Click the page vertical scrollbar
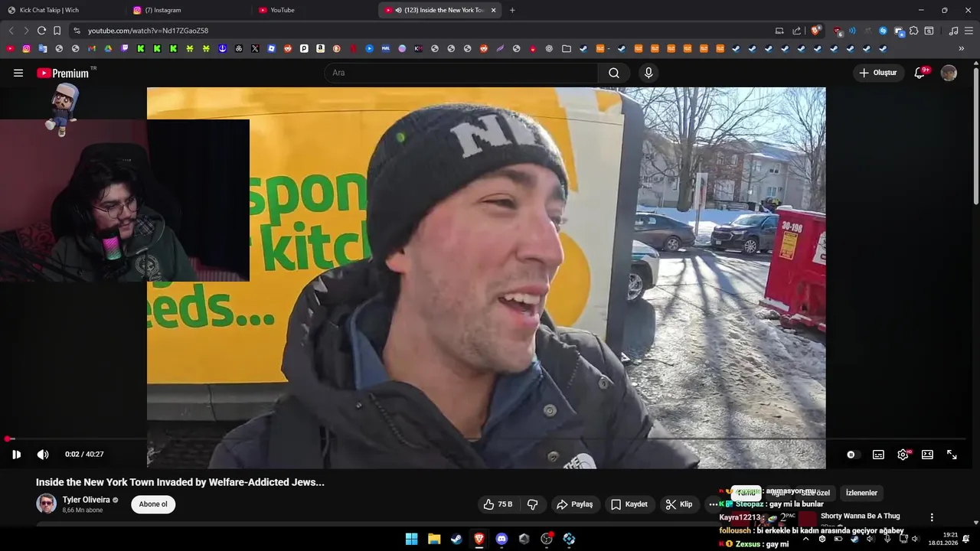The image size is (980, 551). click(x=975, y=138)
